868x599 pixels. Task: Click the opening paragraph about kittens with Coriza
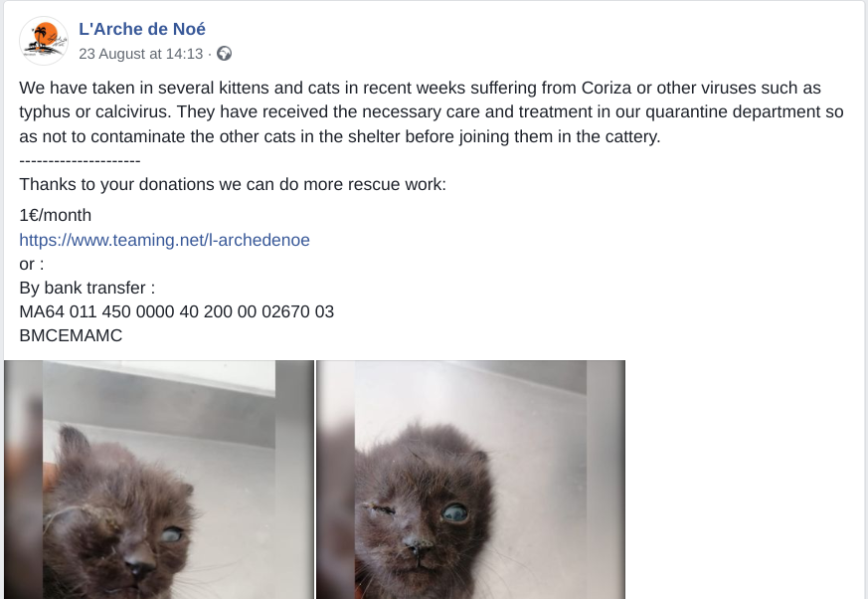432,111
